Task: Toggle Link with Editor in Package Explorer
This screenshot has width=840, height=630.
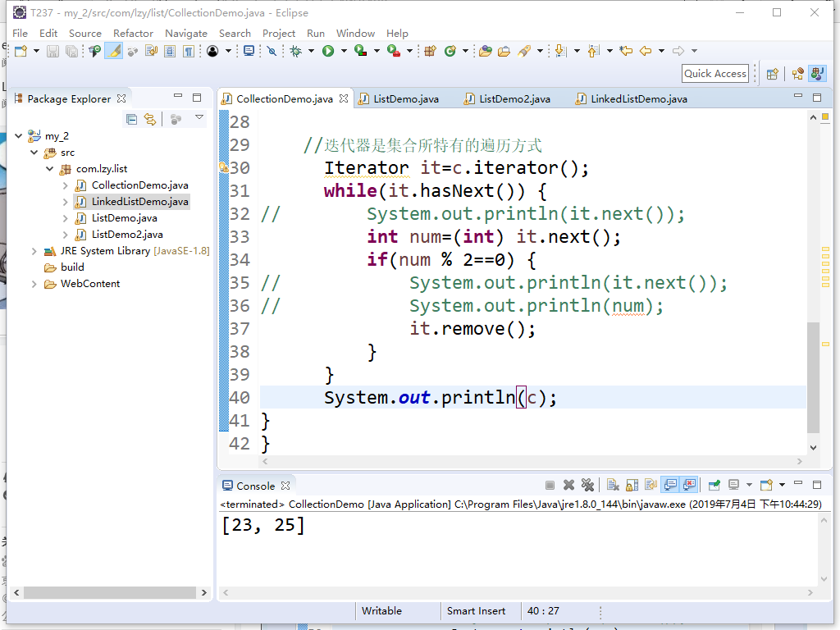Action: [x=150, y=119]
